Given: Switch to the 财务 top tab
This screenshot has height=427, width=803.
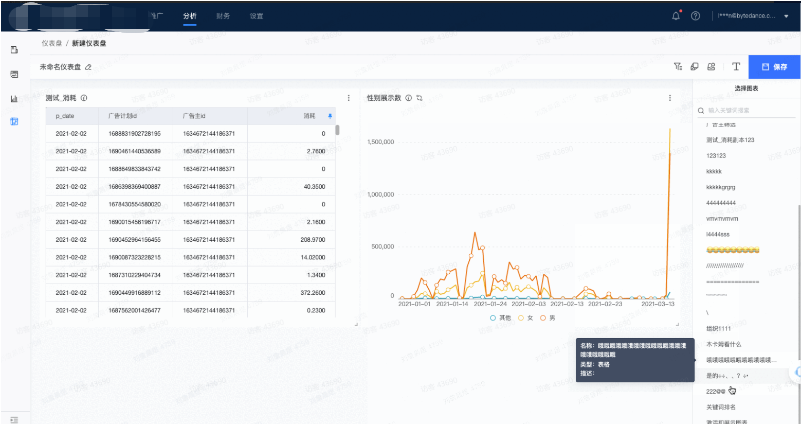Looking at the screenshot, I should 222,16.
